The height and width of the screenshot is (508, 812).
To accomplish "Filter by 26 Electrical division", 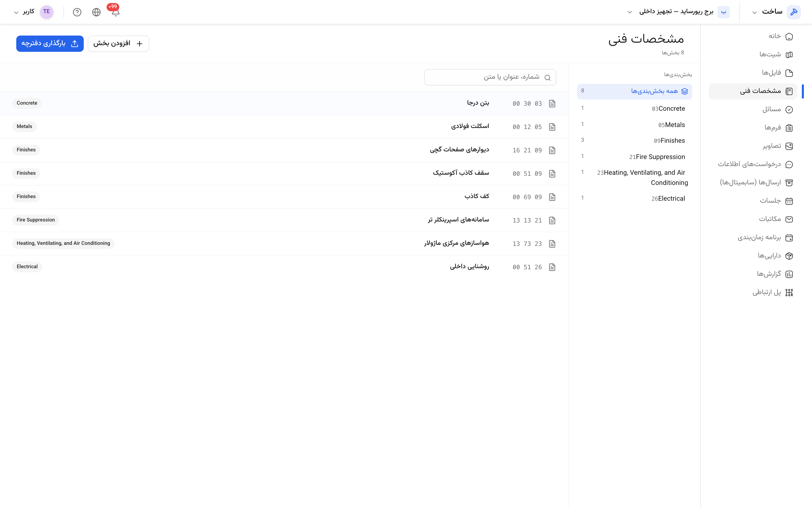I will 634,198.
